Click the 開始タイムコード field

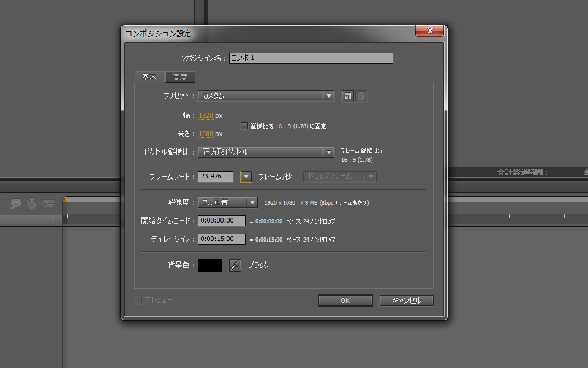[x=222, y=221]
